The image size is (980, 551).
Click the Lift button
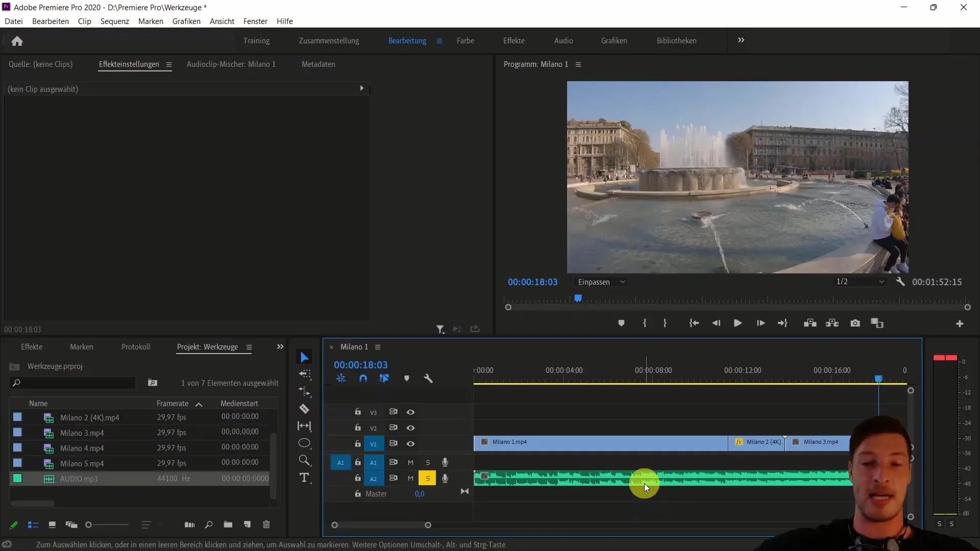[810, 323]
